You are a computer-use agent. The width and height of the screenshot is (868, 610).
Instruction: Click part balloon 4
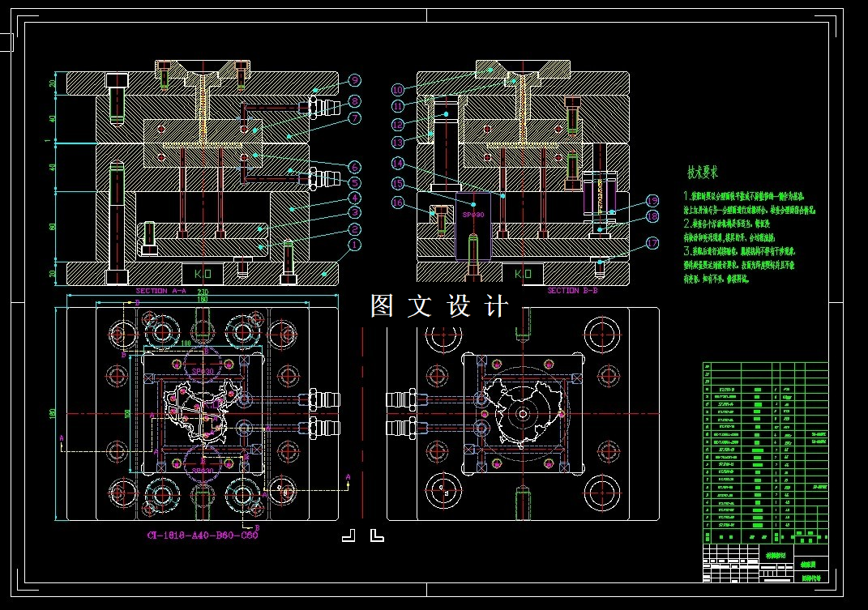pyautogui.click(x=355, y=198)
